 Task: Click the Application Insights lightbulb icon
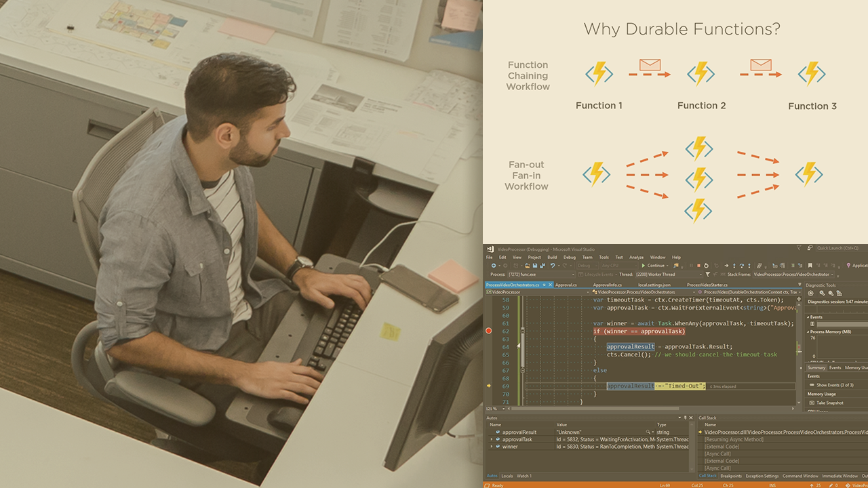point(848,266)
